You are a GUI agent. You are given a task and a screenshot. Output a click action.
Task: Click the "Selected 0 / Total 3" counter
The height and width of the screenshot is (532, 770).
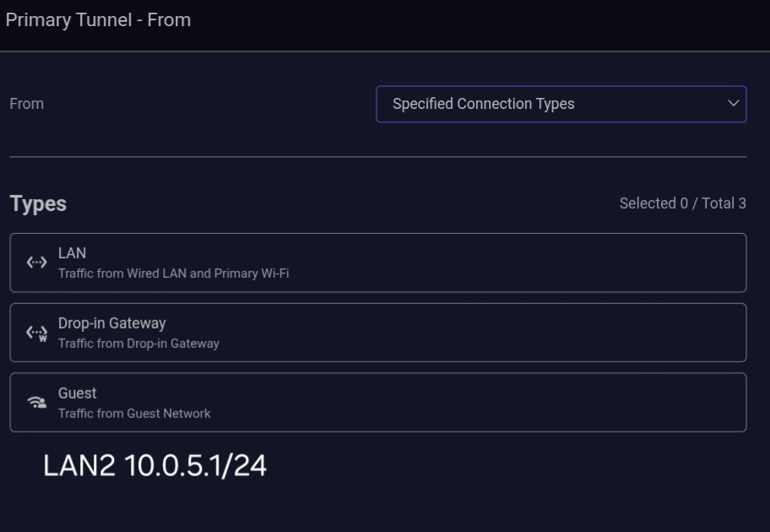click(682, 204)
